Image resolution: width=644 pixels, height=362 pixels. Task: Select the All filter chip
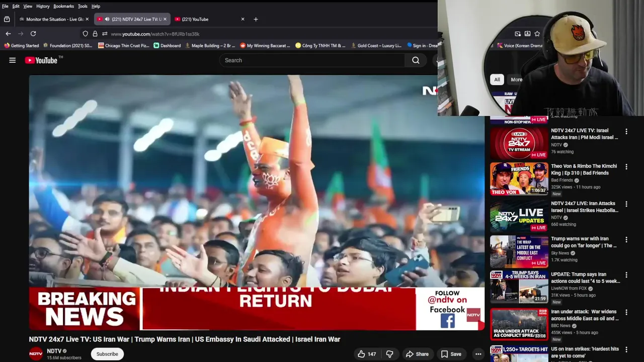[497, 79]
